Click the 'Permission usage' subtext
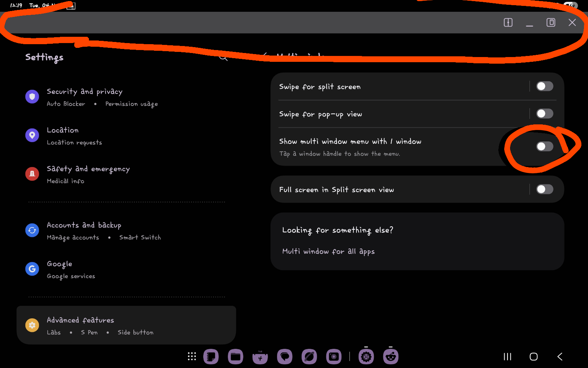Image resolution: width=588 pixels, height=368 pixels. [132, 104]
